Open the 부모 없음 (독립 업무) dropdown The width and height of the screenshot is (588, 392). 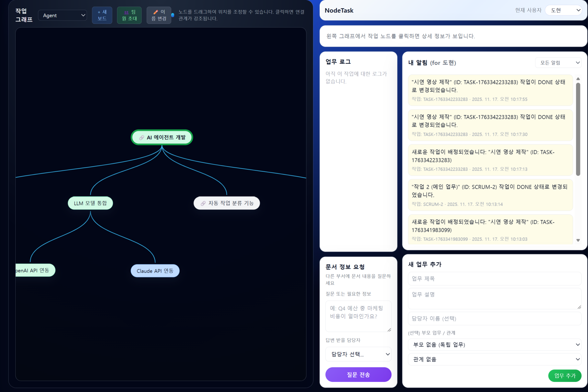pyautogui.click(x=494, y=345)
